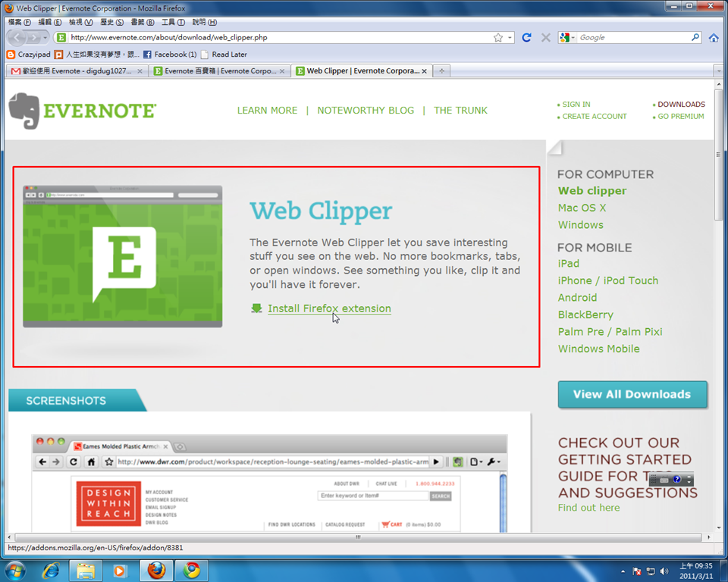
Task: Go to the home page via house icon
Action: click(714, 38)
